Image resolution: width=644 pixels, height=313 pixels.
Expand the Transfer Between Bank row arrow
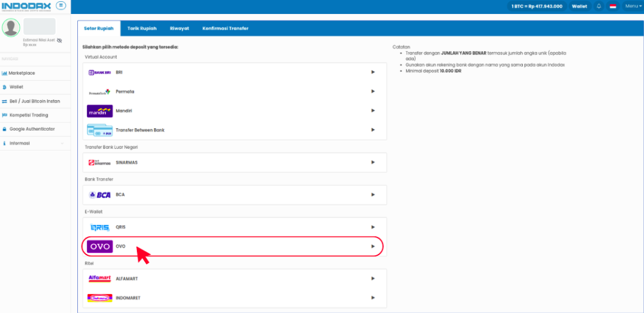(373, 129)
